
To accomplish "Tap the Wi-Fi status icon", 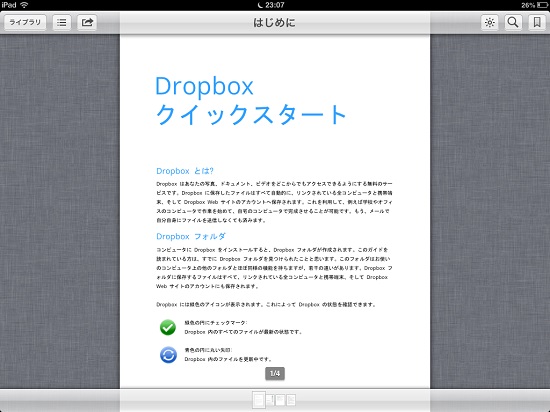I will [24, 5].
